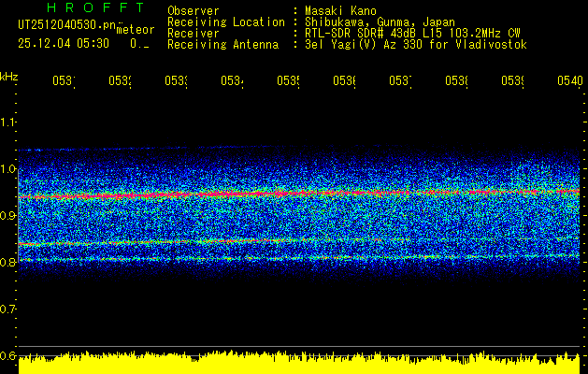
Task: Click the 0.8 kHz axis tick label
Action: tap(7, 262)
